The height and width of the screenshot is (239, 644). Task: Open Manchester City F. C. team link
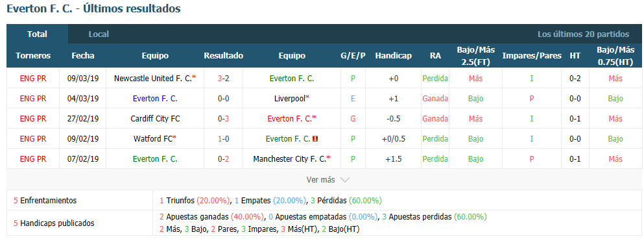click(289, 159)
